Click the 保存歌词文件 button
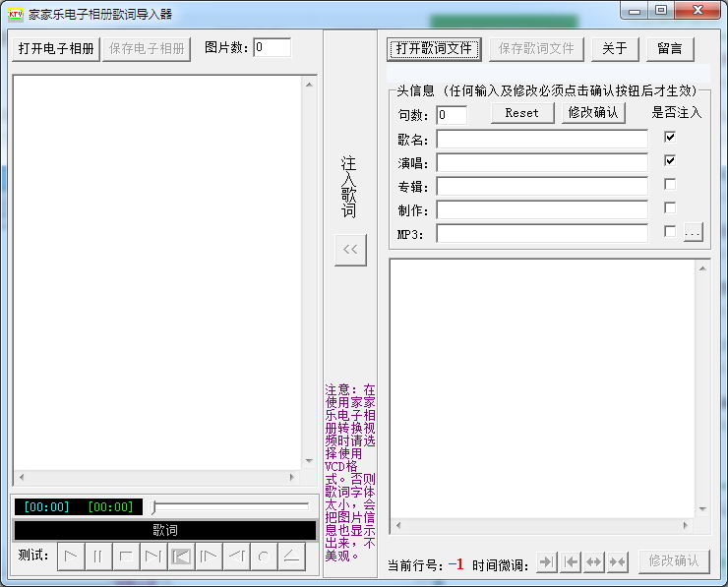The image size is (728, 587). (x=536, y=49)
